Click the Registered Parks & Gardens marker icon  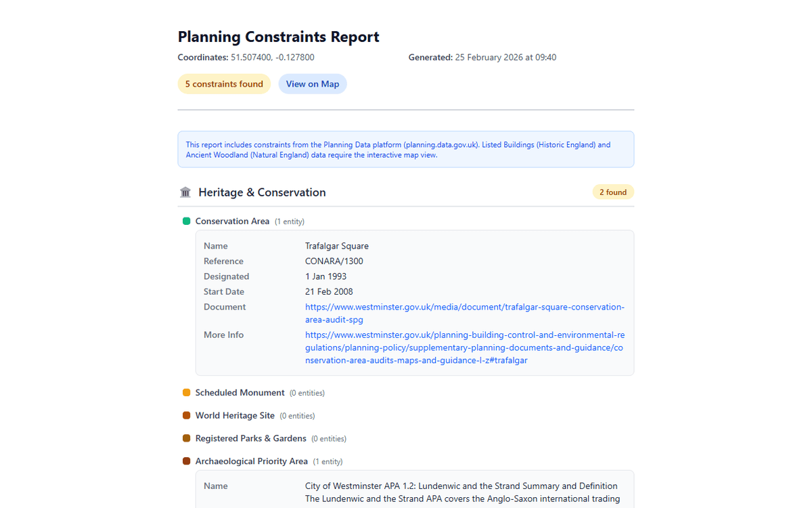[187, 438]
